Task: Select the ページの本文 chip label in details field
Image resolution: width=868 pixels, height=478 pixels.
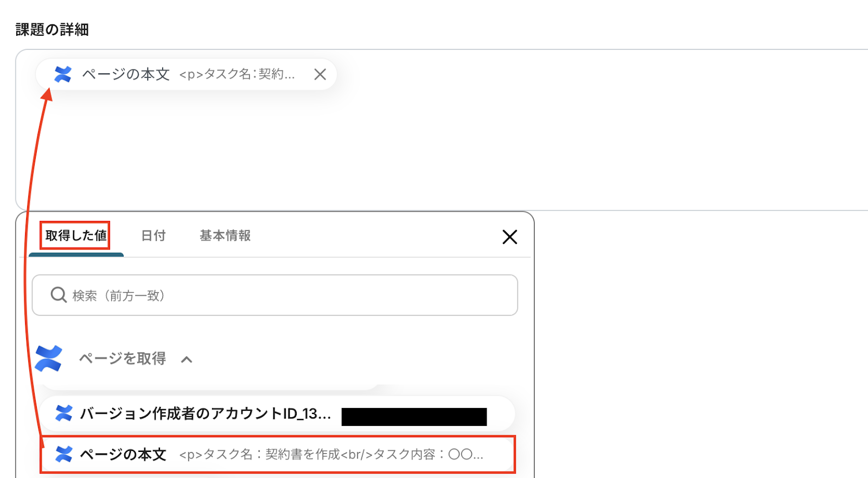Action: coord(126,74)
